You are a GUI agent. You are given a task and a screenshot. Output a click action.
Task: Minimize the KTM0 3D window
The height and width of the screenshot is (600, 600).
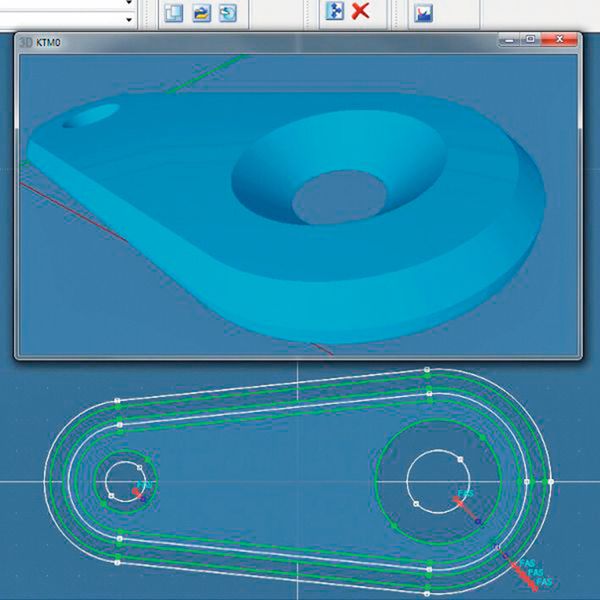509,39
